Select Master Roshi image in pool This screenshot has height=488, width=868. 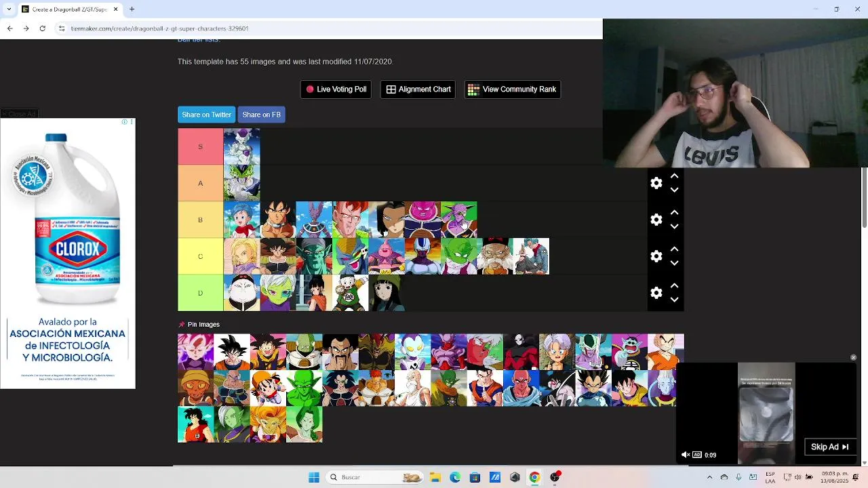(x=412, y=388)
